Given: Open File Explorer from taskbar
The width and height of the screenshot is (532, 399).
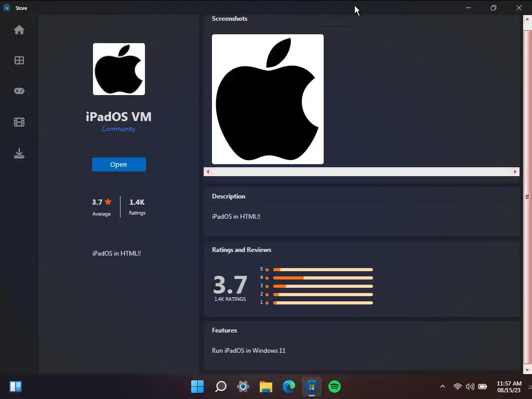Looking at the screenshot, I should click(266, 387).
